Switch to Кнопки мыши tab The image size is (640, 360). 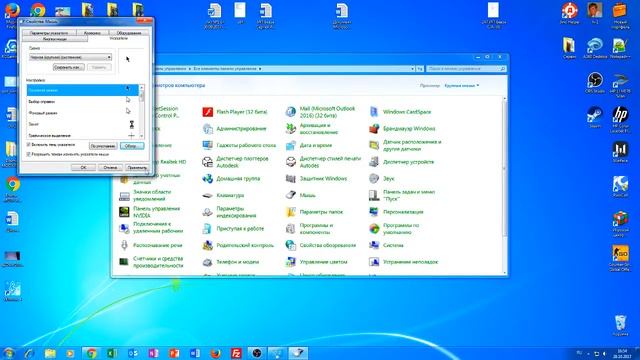[x=55, y=39]
